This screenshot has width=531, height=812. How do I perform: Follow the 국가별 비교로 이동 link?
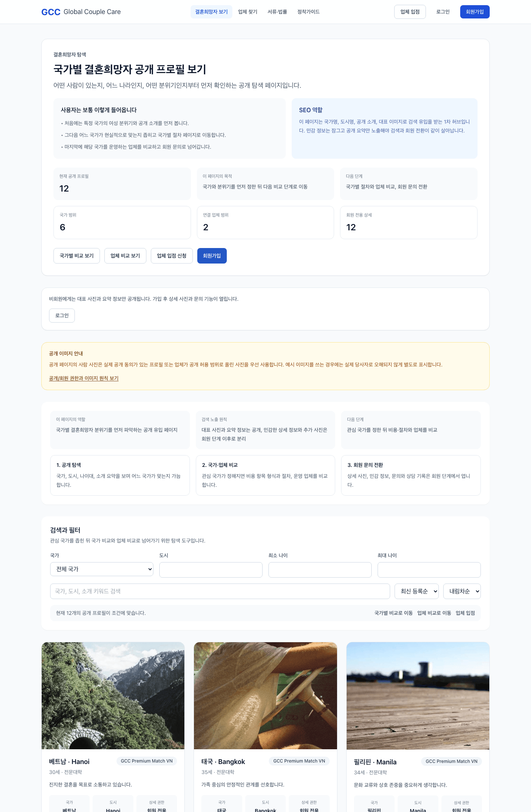[393, 613]
